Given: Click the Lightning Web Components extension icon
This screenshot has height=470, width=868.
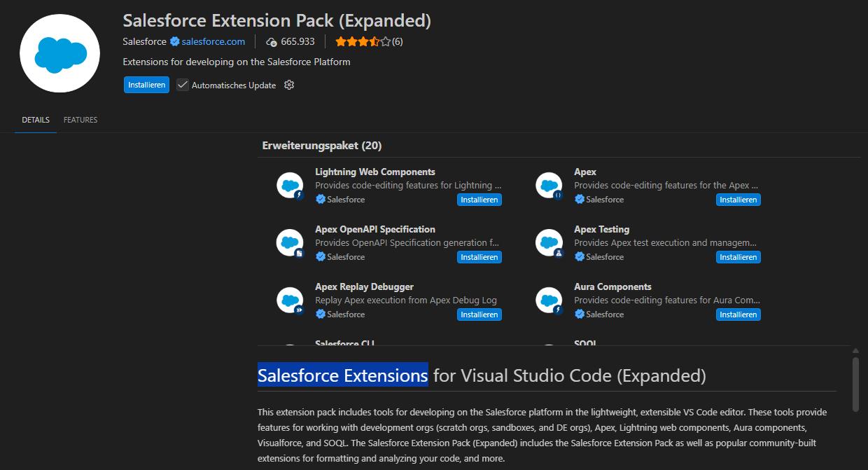Looking at the screenshot, I should point(290,186).
